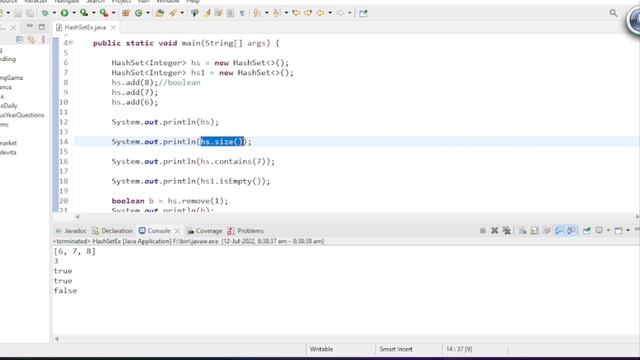Image resolution: width=640 pixels, height=360 pixels.
Task: Click console horizontal scrollbar left arrow
Action: pyautogui.click(x=57, y=339)
